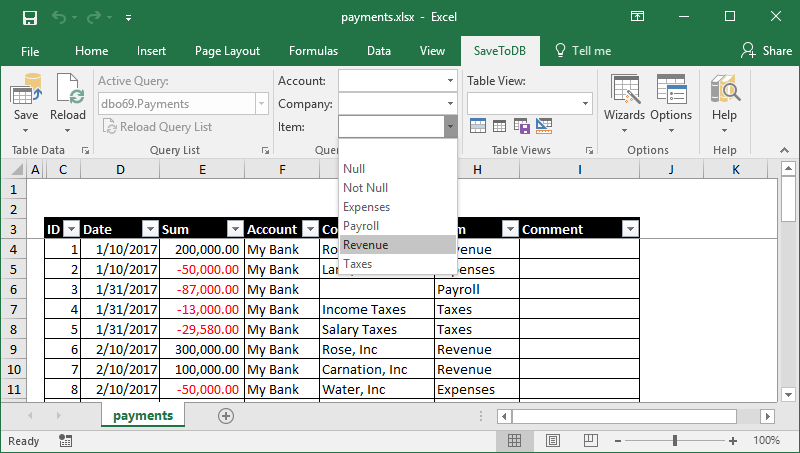Click the zoom out minus button
Image resolution: width=800 pixels, height=453 pixels.
[x=617, y=441]
